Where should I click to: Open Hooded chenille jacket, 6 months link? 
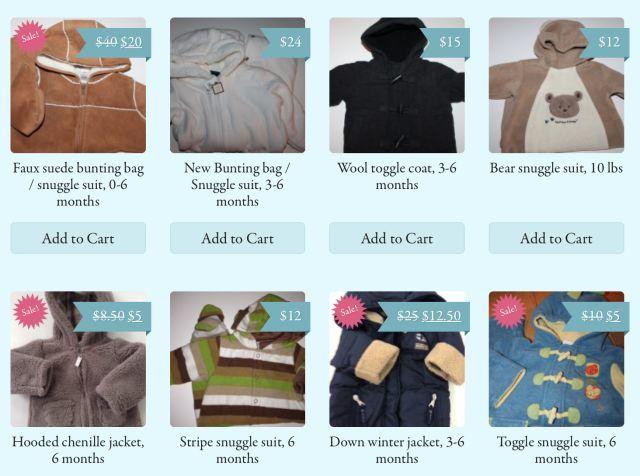coord(78,450)
